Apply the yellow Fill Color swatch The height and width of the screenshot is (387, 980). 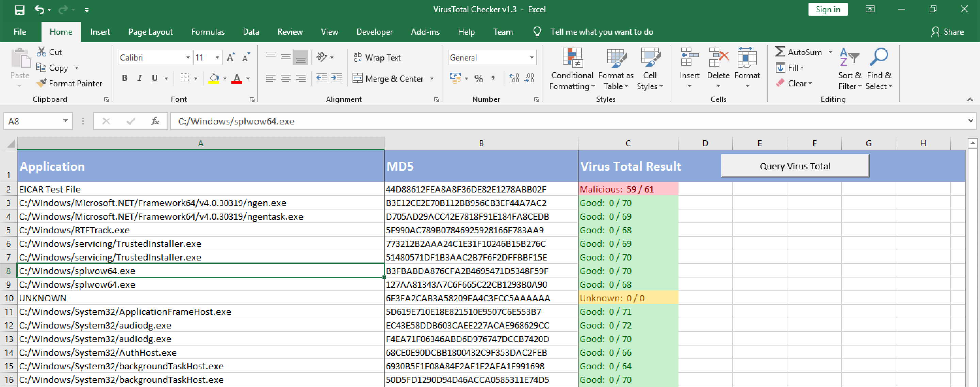click(214, 78)
